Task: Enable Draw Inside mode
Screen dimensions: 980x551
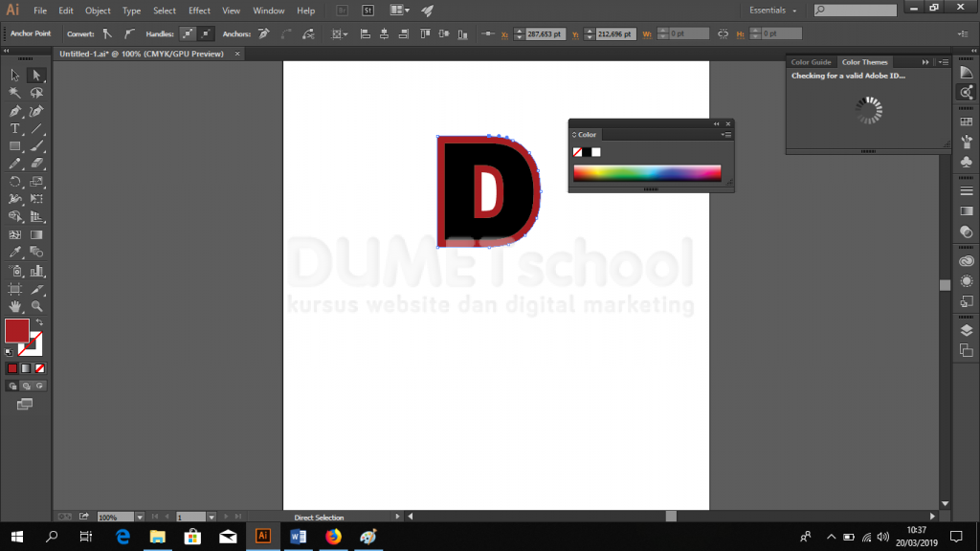Action: pos(40,386)
